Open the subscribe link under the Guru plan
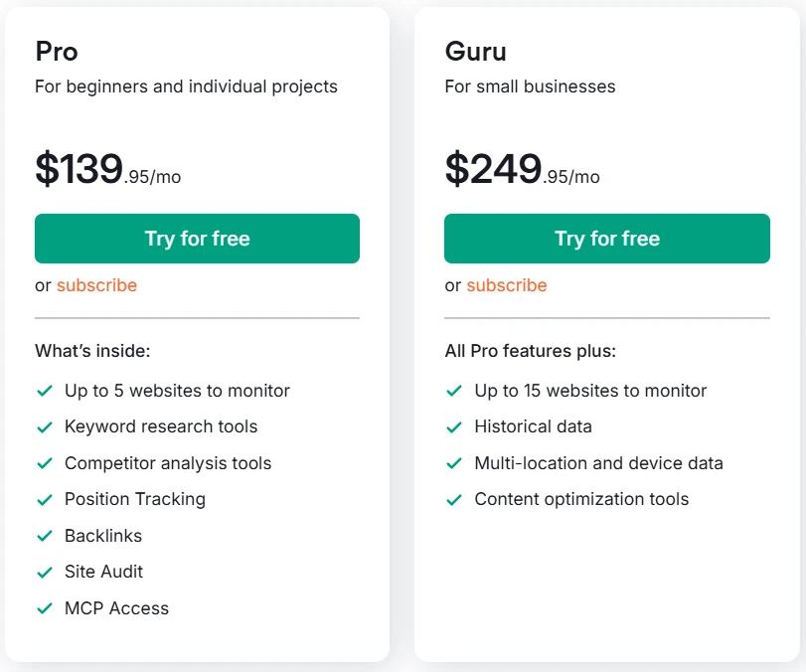This screenshot has width=806, height=672. pyautogui.click(x=507, y=285)
